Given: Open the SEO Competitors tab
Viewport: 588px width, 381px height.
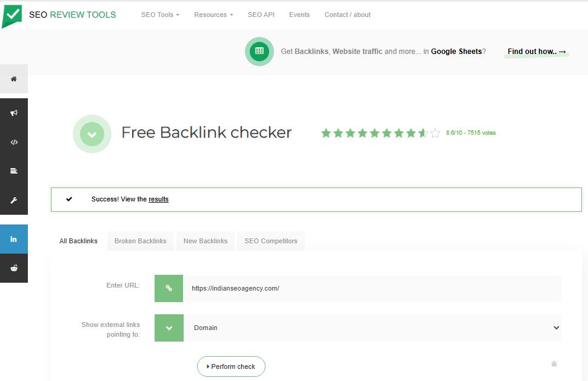Looking at the screenshot, I should 270,240.
